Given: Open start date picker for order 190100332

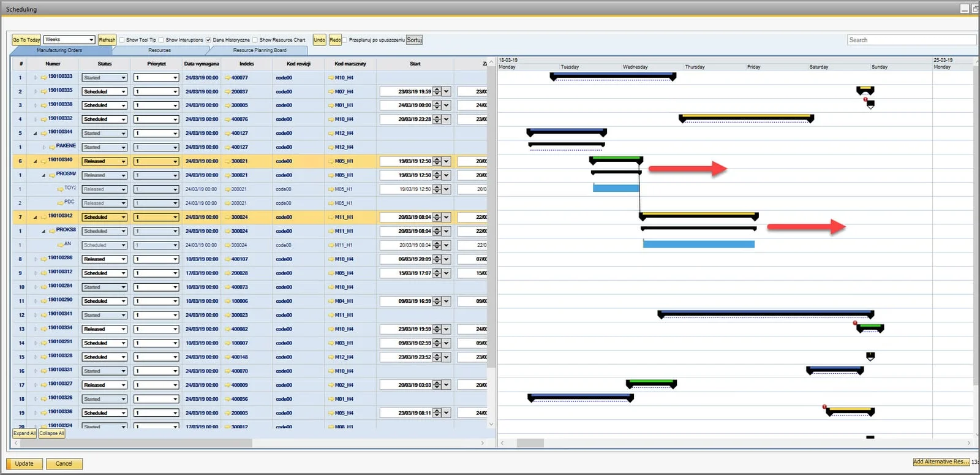Looking at the screenshot, I should [446, 120].
